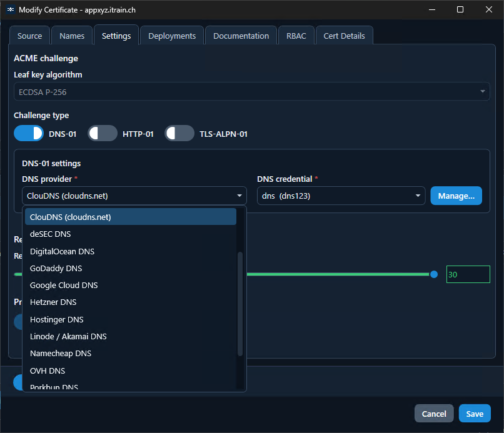Click the blue slider handle
504x433 pixels.
(x=433, y=274)
